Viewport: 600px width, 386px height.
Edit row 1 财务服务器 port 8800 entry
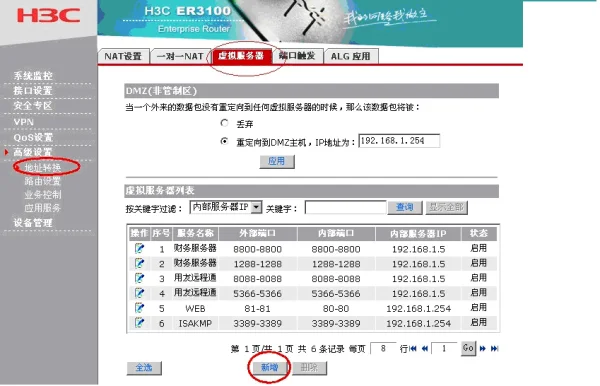pos(139,248)
